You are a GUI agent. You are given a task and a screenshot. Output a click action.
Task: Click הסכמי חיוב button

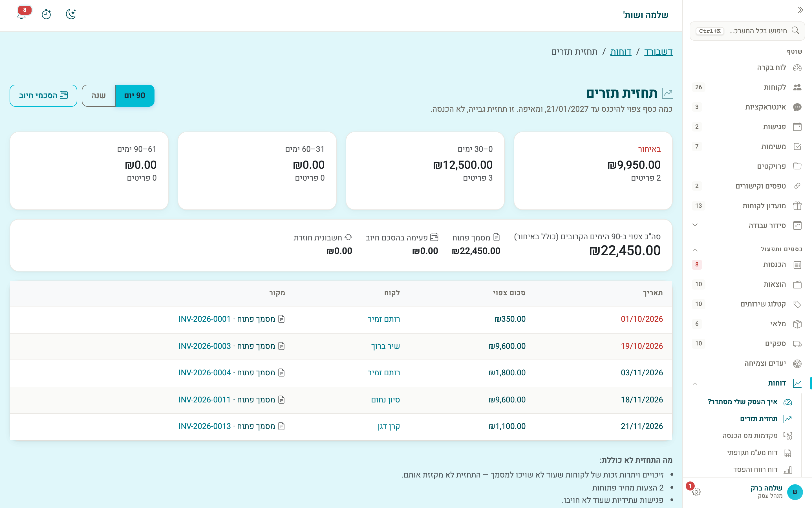43,96
